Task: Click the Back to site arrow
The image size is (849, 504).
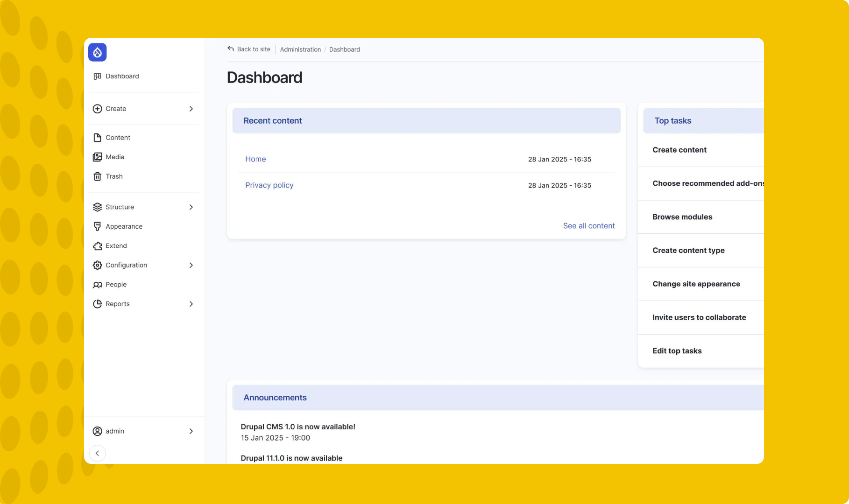Action: 231,49
